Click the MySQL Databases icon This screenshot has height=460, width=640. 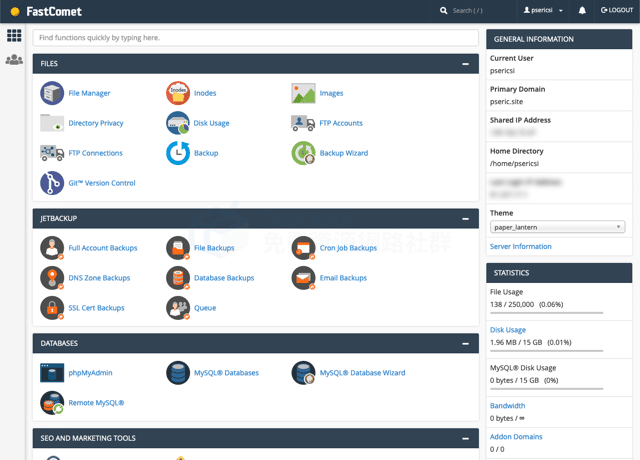point(178,373)
